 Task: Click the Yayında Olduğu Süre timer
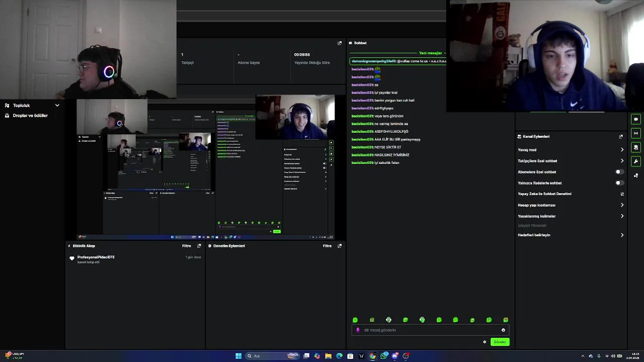click(312, 58)
